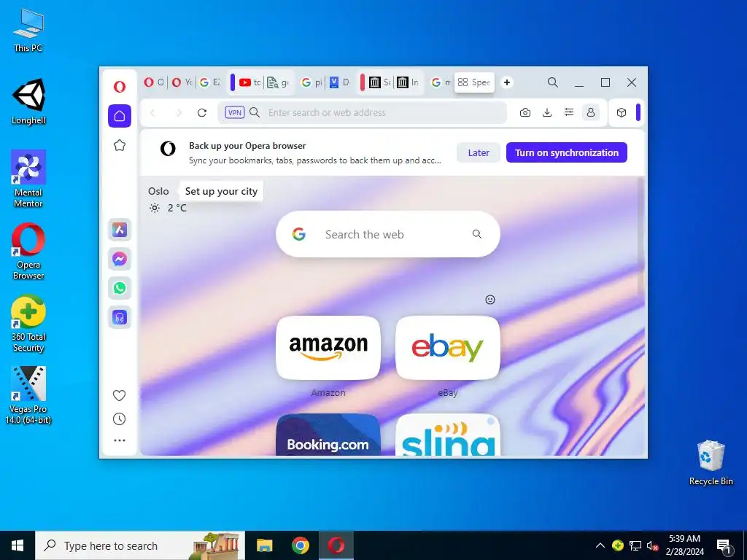Select the Opera Browser desktop shortcut
Viewport: 747px width, 560px height.
[28, 251]
